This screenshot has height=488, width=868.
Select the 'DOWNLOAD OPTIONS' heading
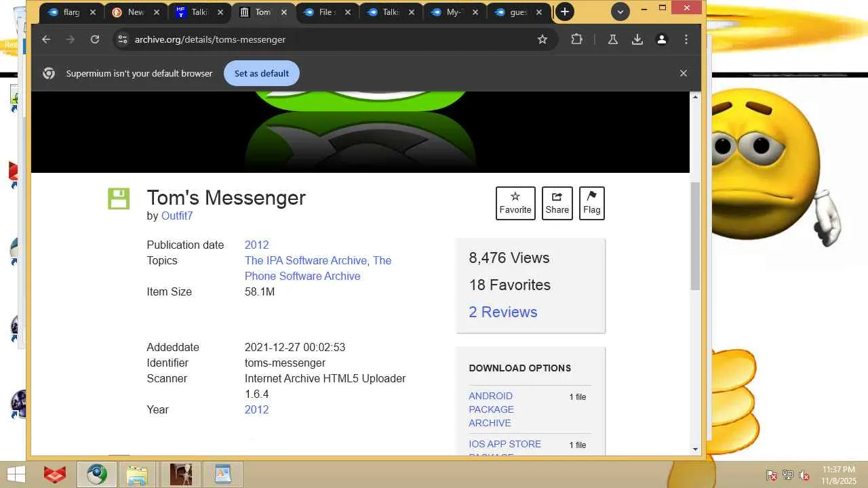pyautogui.click(x=520, y=368)
